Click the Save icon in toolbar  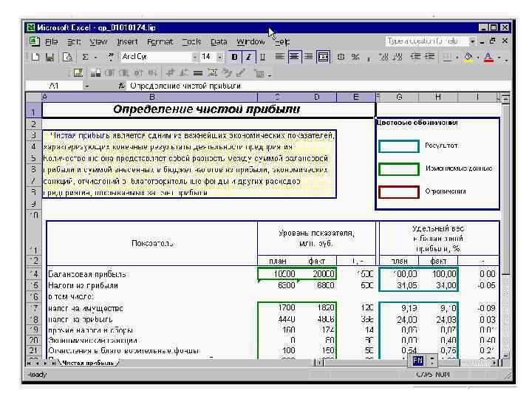pyautogui.click(x=50, y=57)
